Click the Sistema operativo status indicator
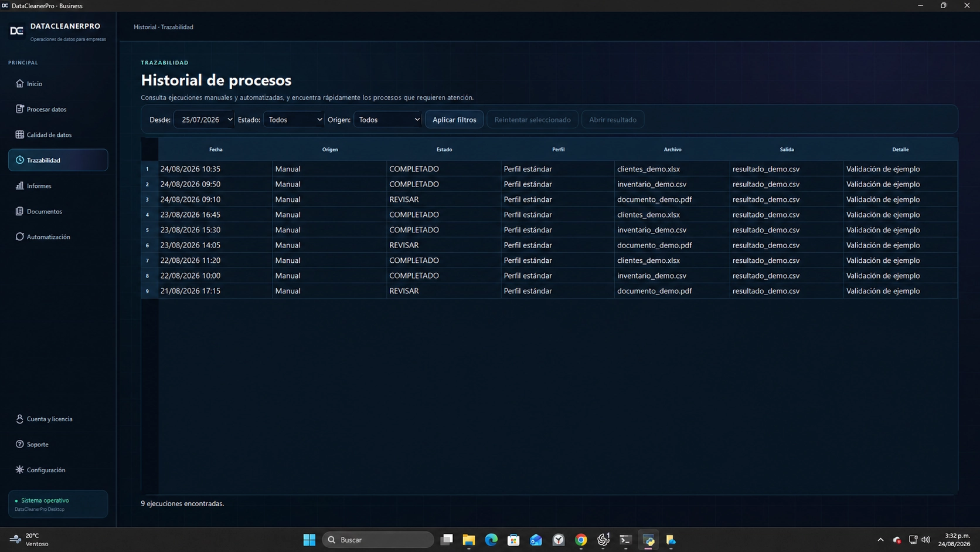Viewport: 980px width, 552px height. click(58, 504)
